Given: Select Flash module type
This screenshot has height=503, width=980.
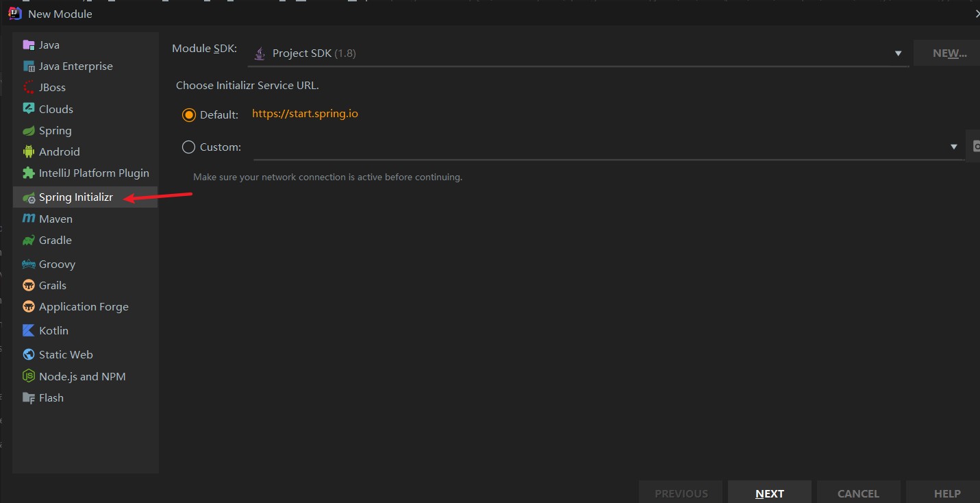Looking at the screenshot, I should pos(85,397).
